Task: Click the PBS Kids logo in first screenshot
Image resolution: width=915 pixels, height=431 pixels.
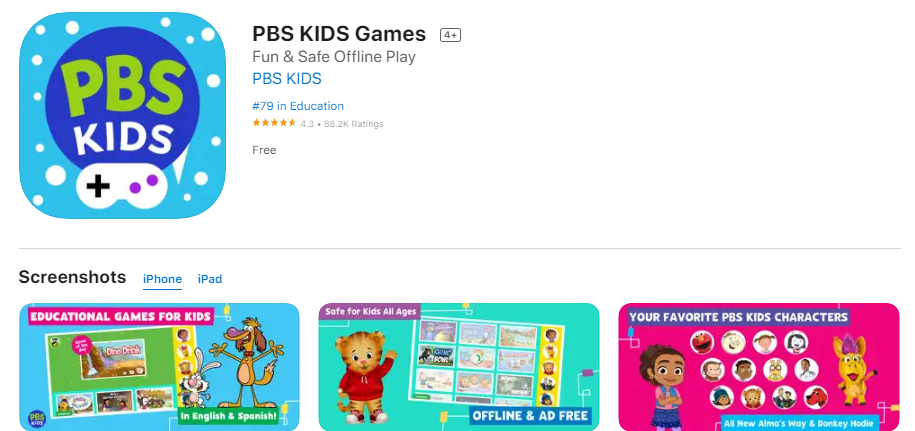Action: click(x=37, y=419)
